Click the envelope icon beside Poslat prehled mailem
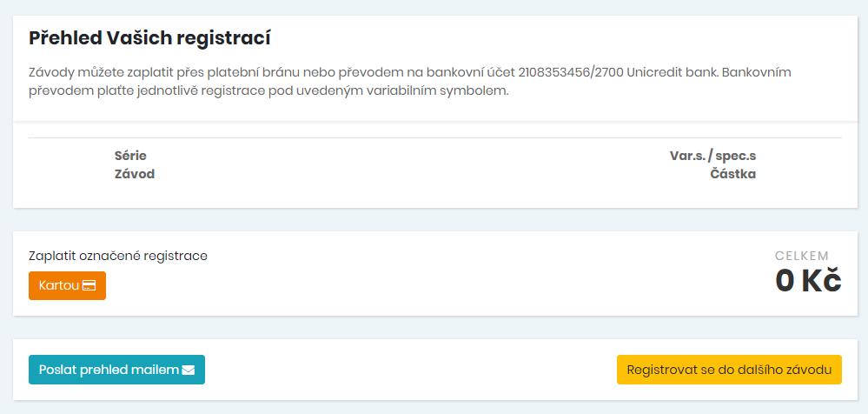The image size is (868, 414). tap(189, 370)
